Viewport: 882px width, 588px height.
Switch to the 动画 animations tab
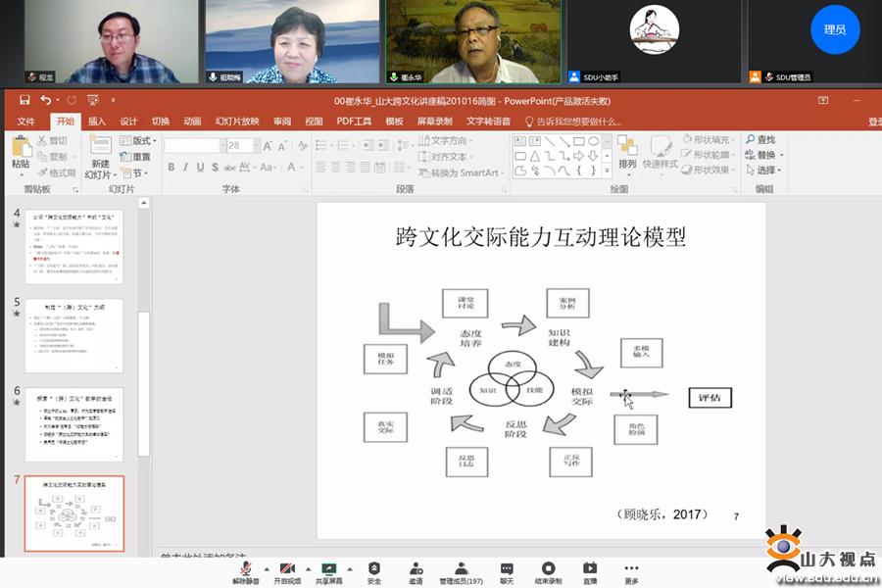click(192, 122)
